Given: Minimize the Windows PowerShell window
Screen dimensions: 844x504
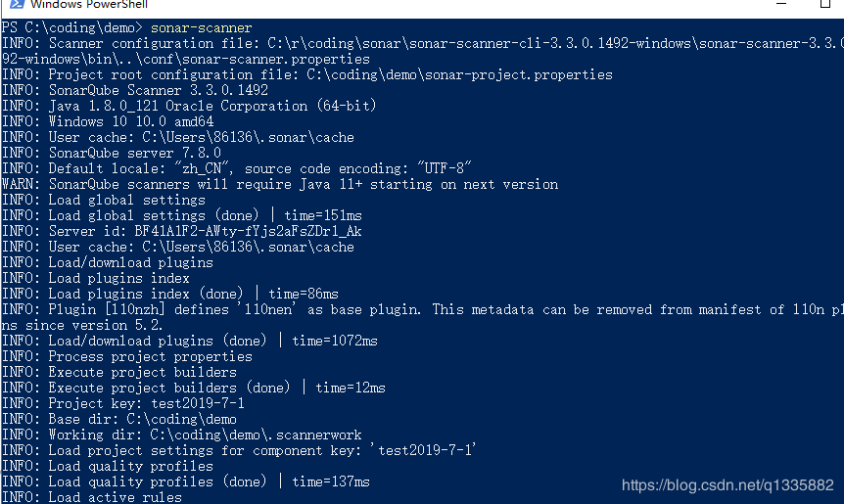Looking at the screenshot, I should [781, 3].
